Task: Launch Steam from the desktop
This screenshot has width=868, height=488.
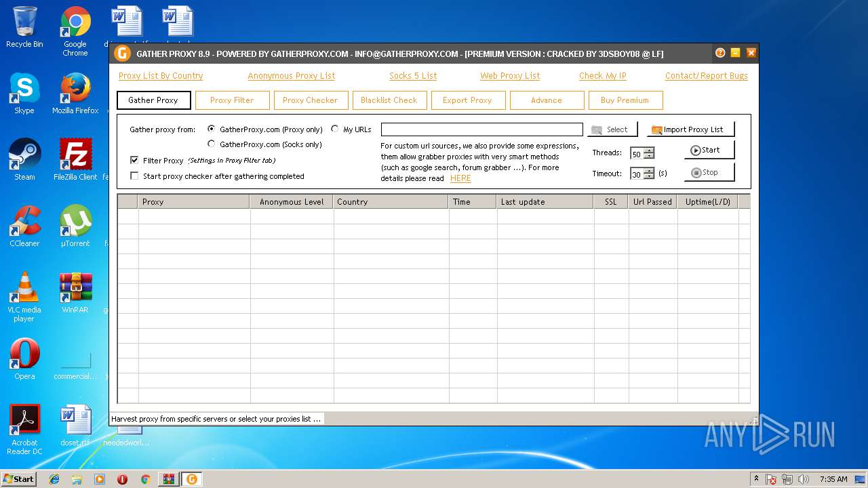Action: [24, 160]
